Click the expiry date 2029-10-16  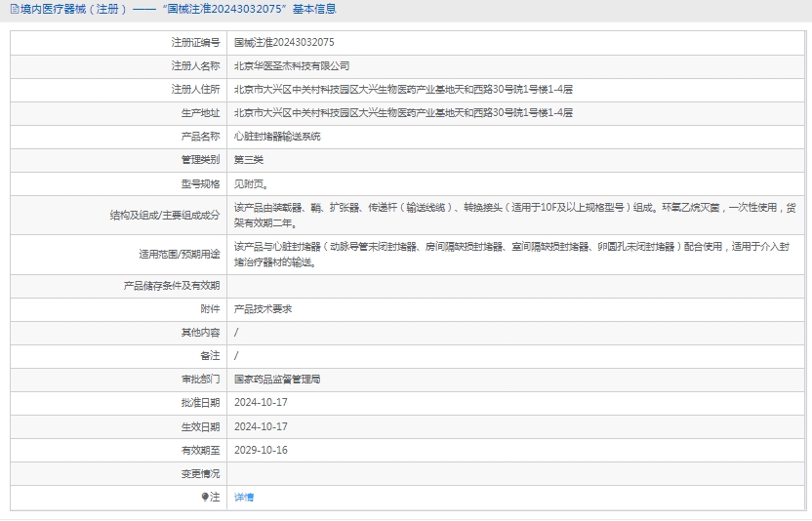click(x=261, y=451)
